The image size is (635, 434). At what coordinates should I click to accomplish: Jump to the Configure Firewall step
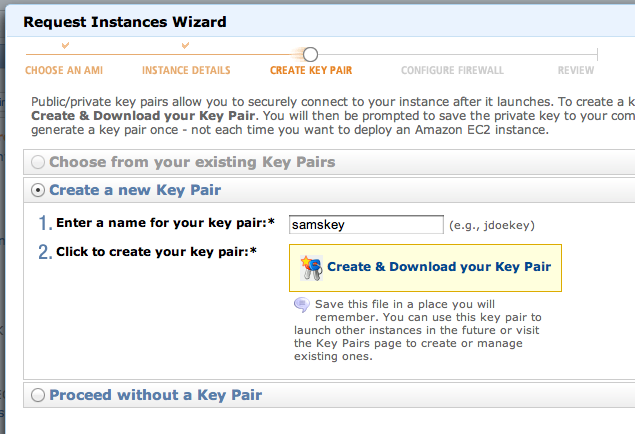[x=452, y=71]
